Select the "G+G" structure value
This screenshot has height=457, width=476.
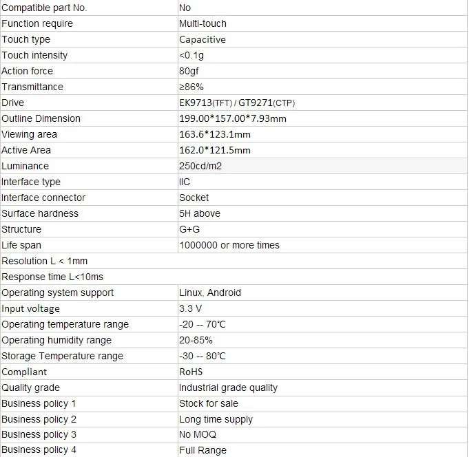pos(189,229)
